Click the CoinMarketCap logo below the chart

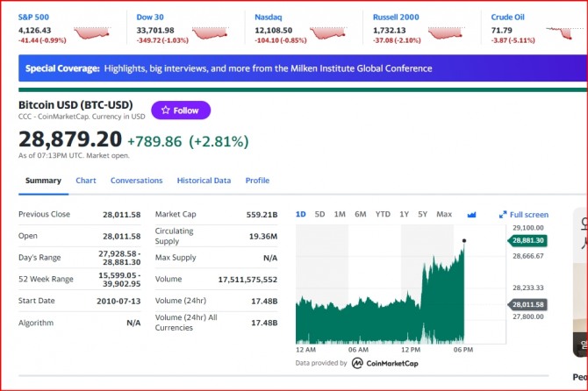(x=384, y=363)
